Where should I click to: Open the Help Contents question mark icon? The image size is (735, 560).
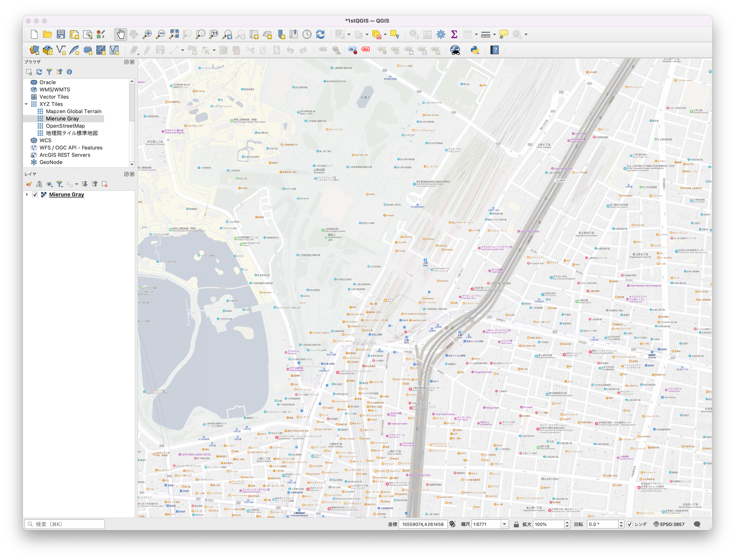[495, 50]
